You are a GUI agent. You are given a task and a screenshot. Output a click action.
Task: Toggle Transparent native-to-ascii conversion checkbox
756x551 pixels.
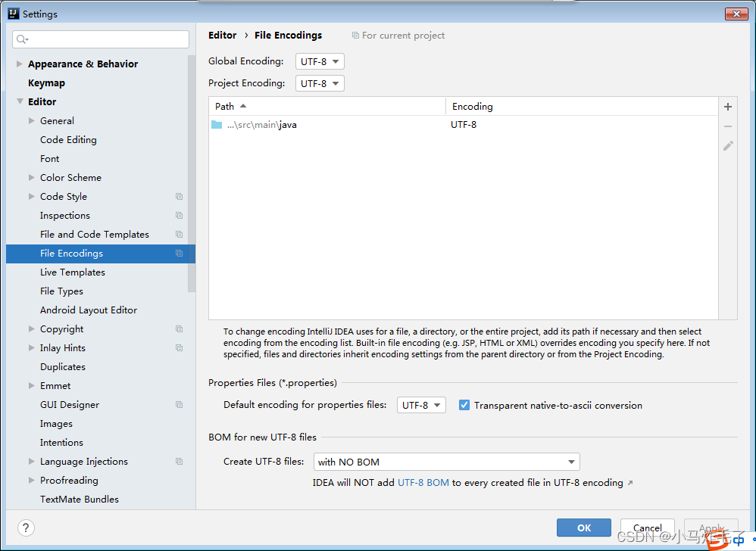(x=464, y=405)
